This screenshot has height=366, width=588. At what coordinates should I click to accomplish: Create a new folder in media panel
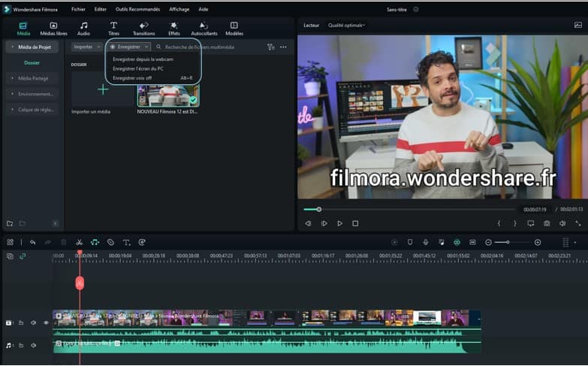[x=10, y=223]
